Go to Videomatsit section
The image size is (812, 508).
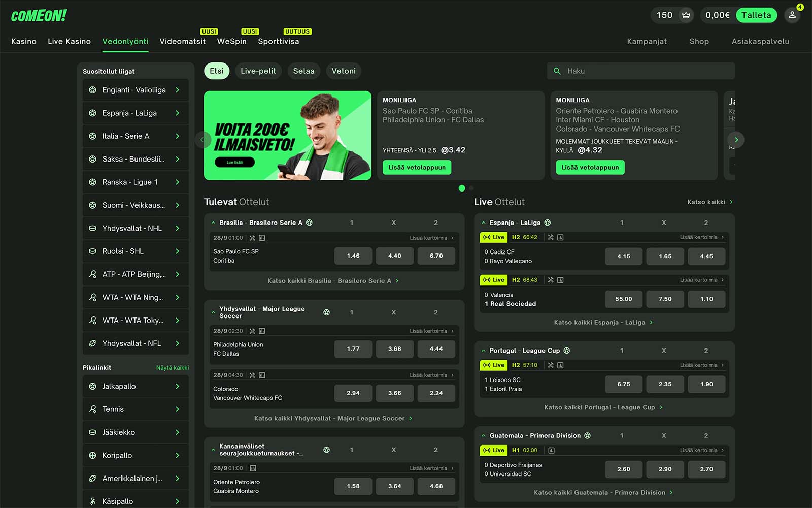coord(183,41)
